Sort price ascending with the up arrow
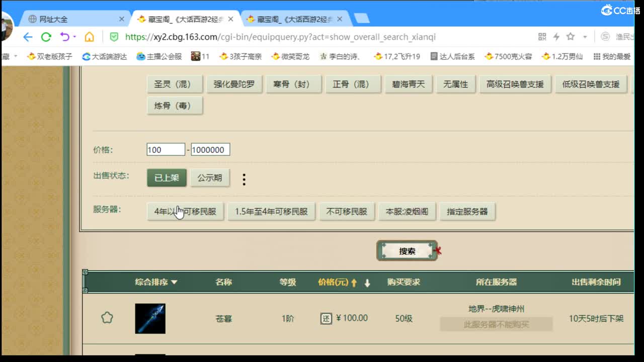This screenshot has width=644, height=362. click(354, 283)
